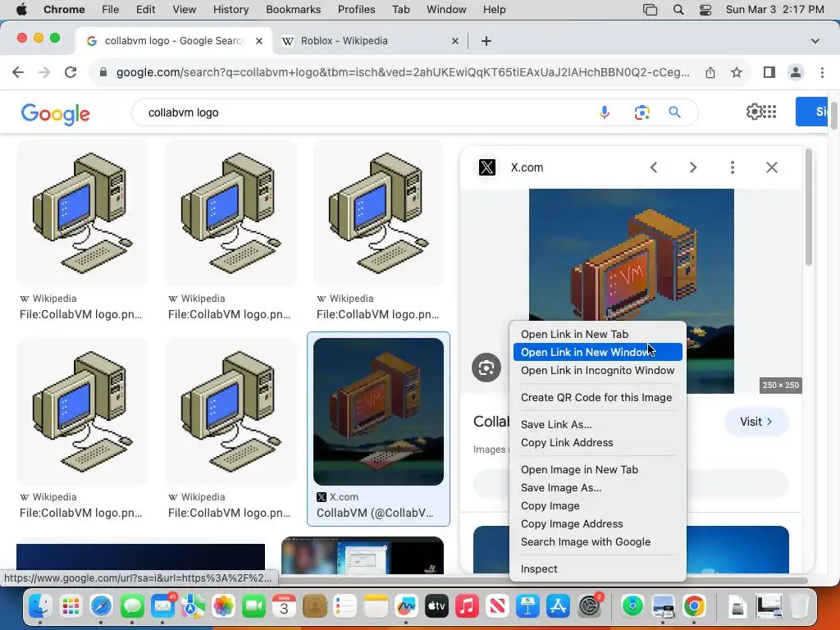Select the collabvm logo Google Search tab
The image size is (840, 630).
pos(174,41)
